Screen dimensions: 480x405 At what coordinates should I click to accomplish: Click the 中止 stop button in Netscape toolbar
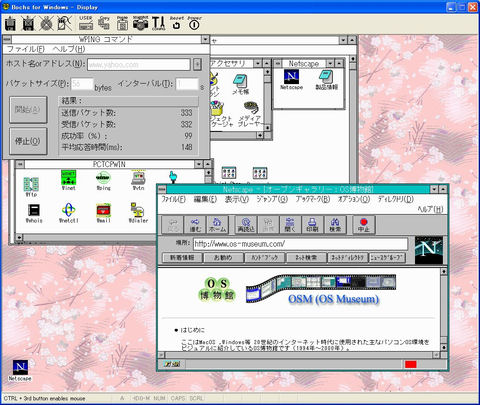364,225
